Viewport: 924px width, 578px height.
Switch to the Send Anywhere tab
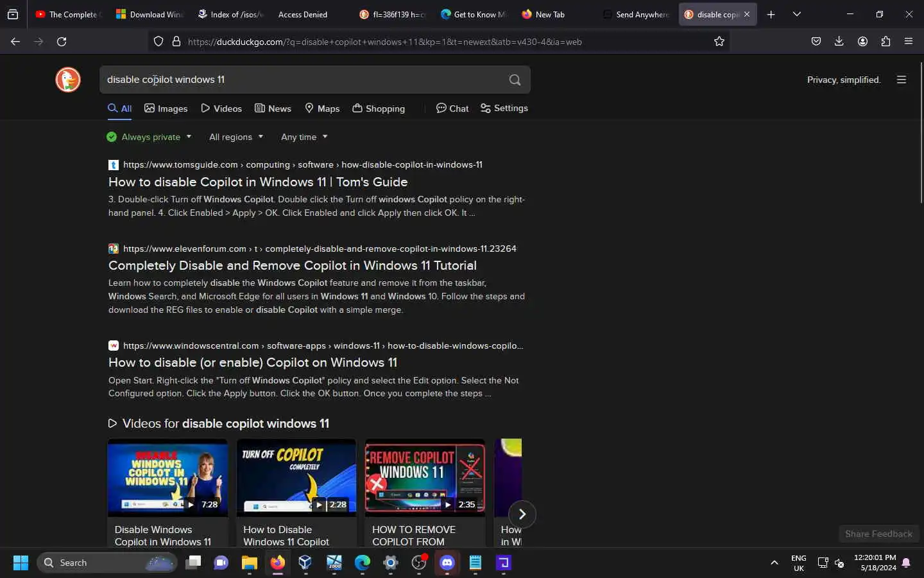[635, 14]
